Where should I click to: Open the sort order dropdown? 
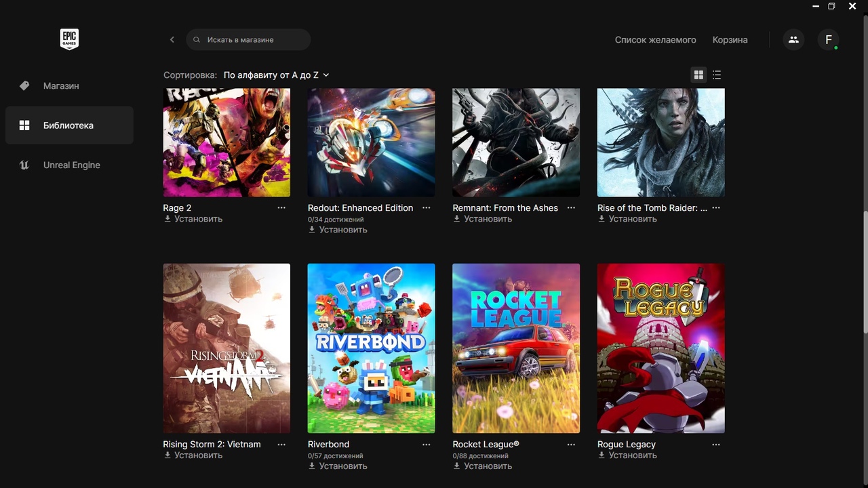click(x=277, y=75)
